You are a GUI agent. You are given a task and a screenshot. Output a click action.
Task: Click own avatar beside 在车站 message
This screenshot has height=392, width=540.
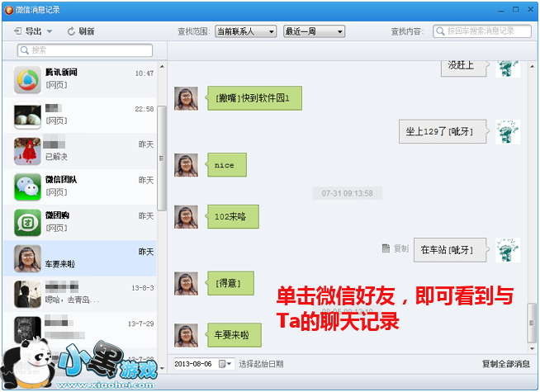(508, 250)
